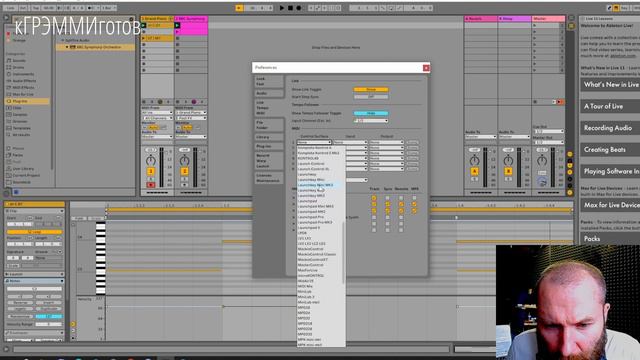Adjust Grand Piano track pan knob
Screen dimensions: 640x360
(151, 160)
